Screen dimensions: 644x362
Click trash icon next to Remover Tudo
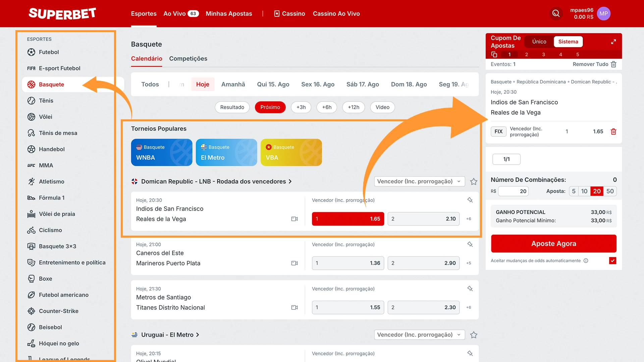coord(613,64)
